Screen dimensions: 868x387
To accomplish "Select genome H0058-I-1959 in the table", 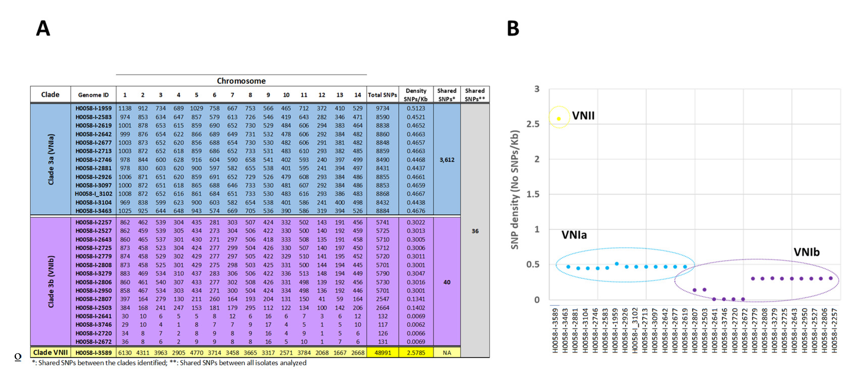I will [x=93, y=108].
